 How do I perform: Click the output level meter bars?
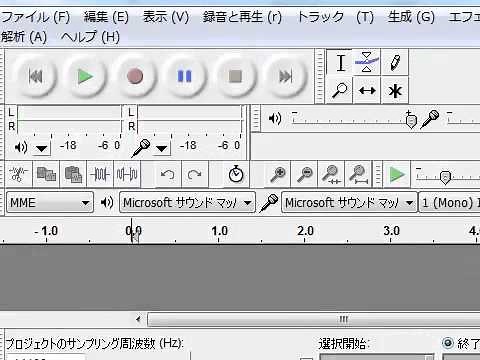pyautogui.click(x=69, y=119)
